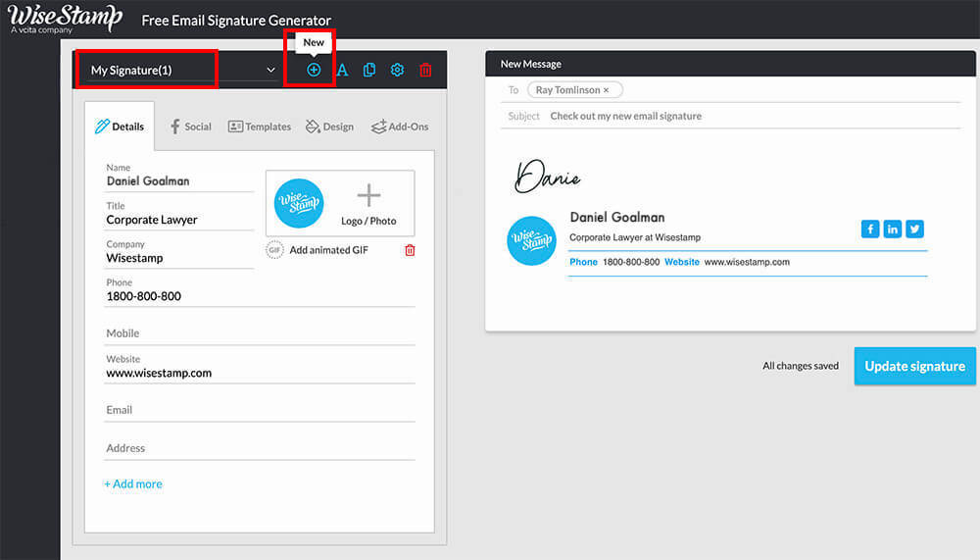This screenshot has height=560, width=980.
Task: Click the GIF circle icon
Action: tap(274, 250)
